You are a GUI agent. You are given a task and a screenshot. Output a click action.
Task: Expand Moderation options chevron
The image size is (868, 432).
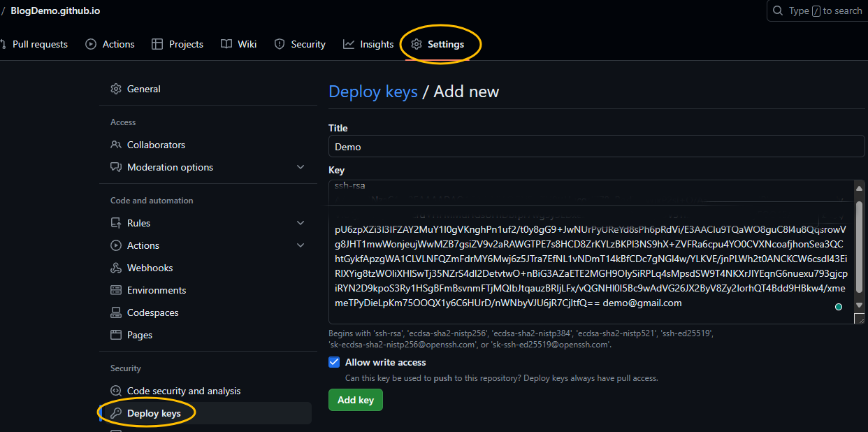[x=301, y=167]
